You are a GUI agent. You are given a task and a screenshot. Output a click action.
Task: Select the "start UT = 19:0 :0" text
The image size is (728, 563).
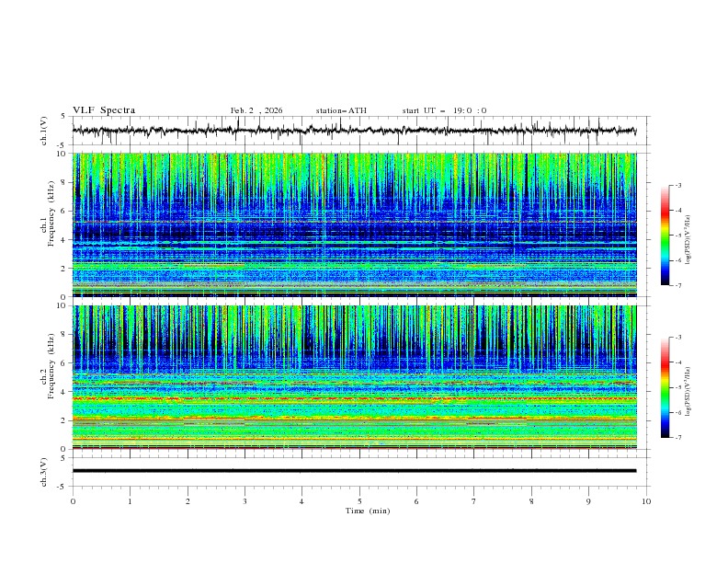click(444, 110)
